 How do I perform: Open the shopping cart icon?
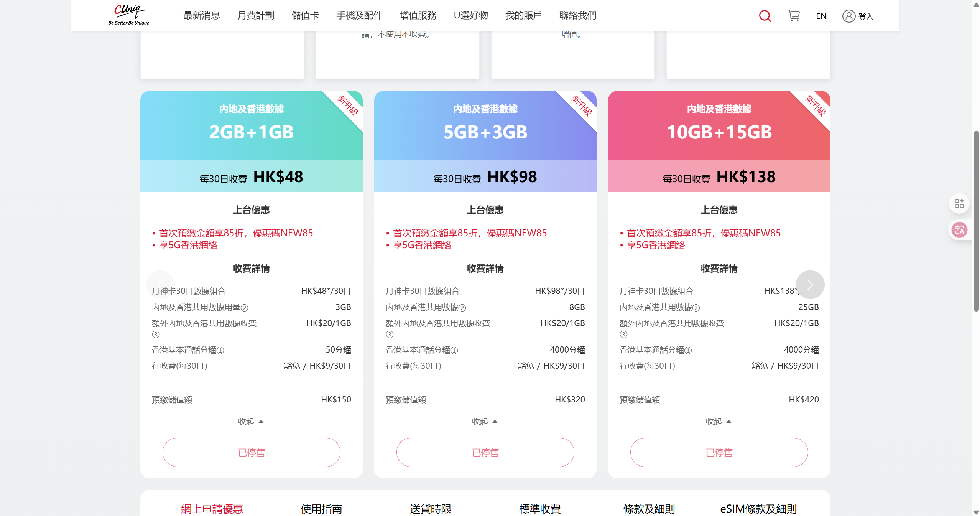pos(794,15)
